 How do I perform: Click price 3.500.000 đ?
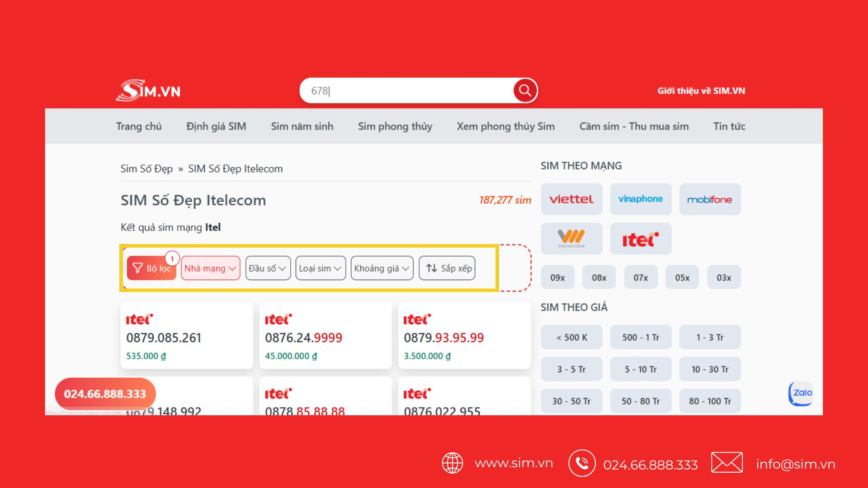point(427,356)
